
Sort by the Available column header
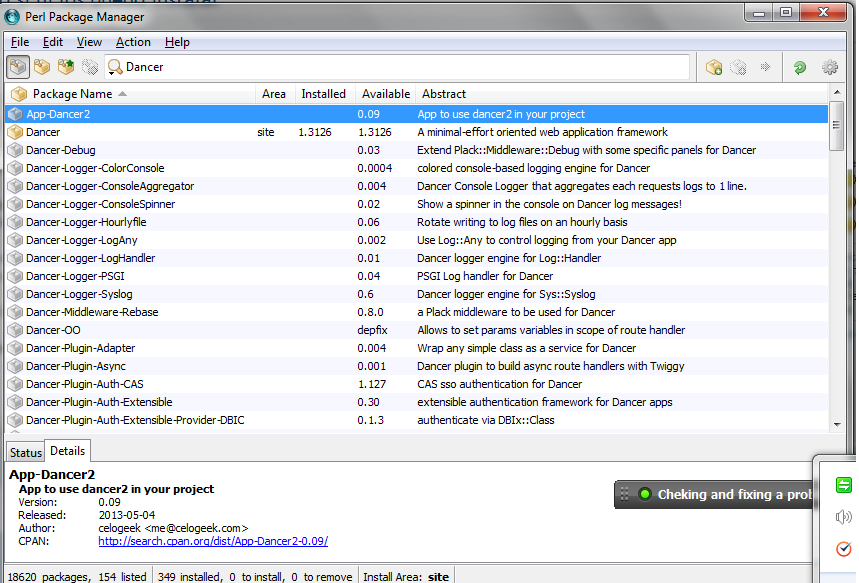pos(386,94)
